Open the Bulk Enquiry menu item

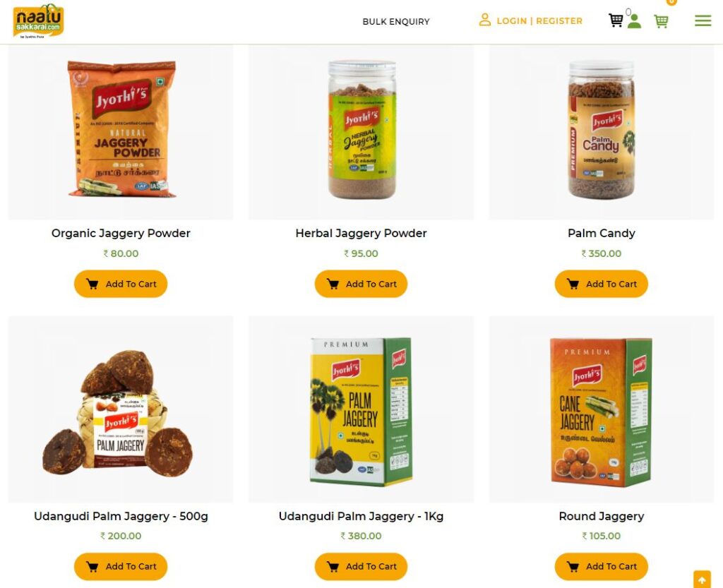pos(395,22)
